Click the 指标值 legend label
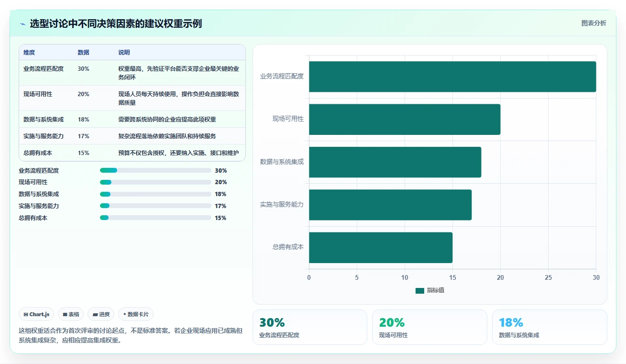The width and height of the screenshot is (626, 364). pos(436,291)
